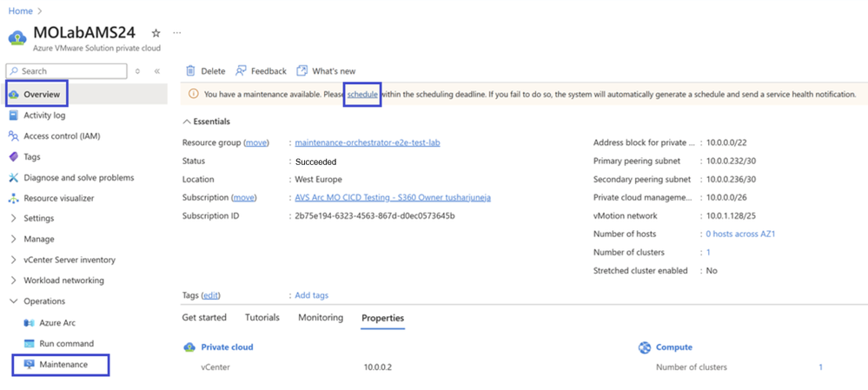Image resolution: width=868 pixels, height=390 pixels.
Task: Open maintenance-orchestrator-e2e-test-lab resource group
Action: [x=368, y=142]
